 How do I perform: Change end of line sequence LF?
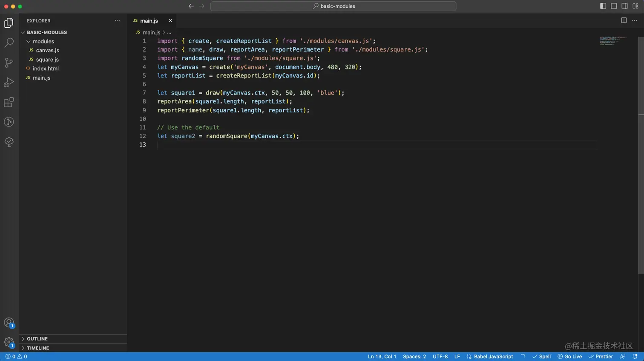coord(457,357)
